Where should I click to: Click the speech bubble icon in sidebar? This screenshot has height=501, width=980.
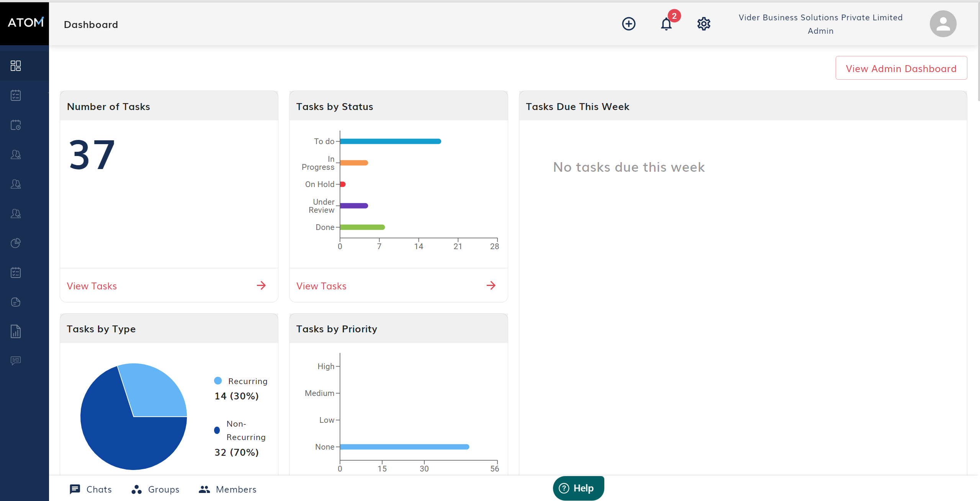(x=16, y=361)
